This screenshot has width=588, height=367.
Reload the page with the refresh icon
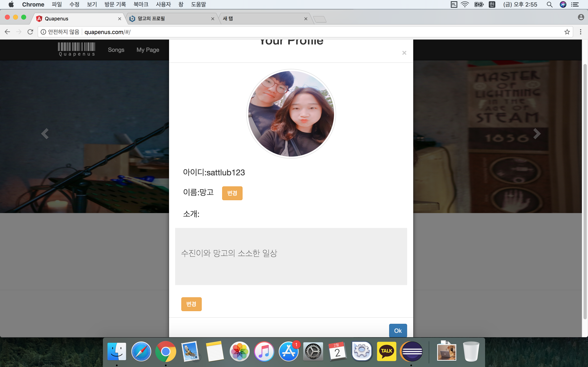pyautogui.click(x=30, y=32)
